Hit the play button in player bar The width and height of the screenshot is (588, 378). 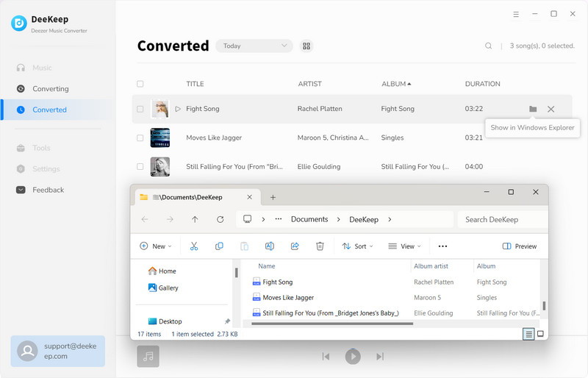353,356
